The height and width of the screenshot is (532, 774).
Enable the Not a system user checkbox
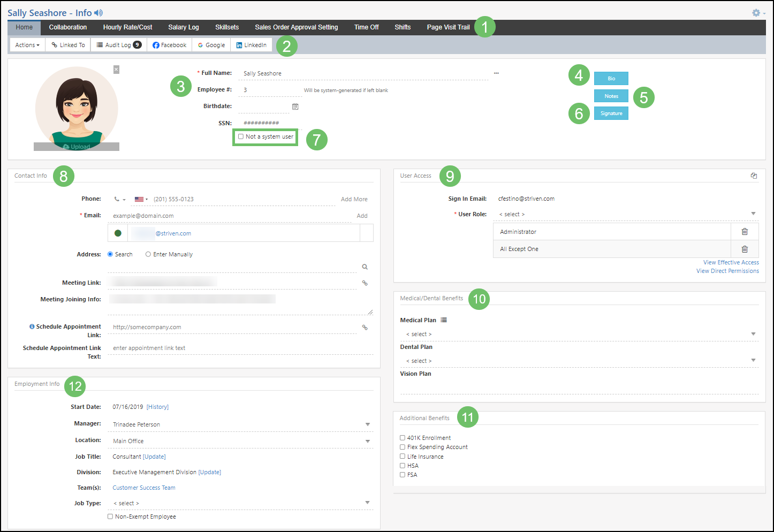(x=241, y=136)
